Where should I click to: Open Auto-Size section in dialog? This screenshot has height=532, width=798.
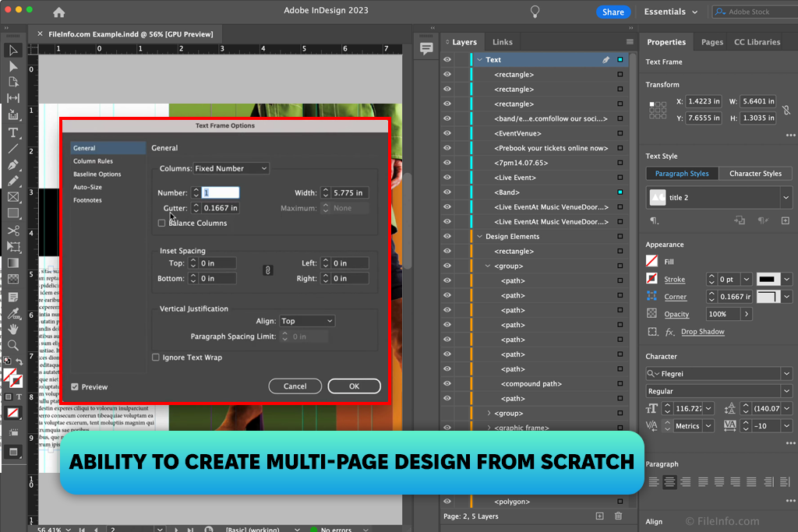point(87,187)
